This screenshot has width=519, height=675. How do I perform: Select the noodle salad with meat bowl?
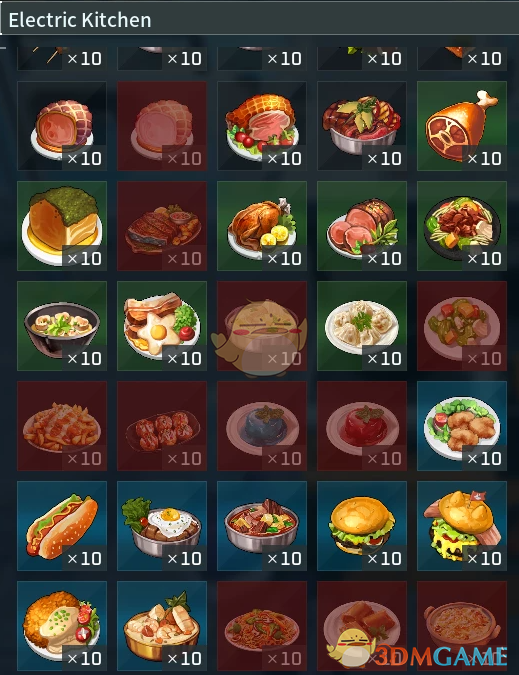(462, 226)
